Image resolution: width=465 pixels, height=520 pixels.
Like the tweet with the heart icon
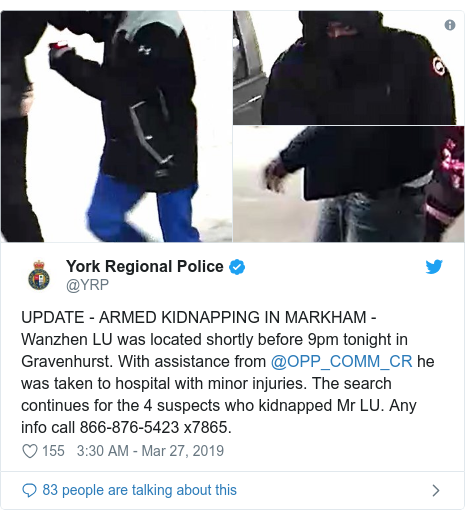tap(30, 451)
